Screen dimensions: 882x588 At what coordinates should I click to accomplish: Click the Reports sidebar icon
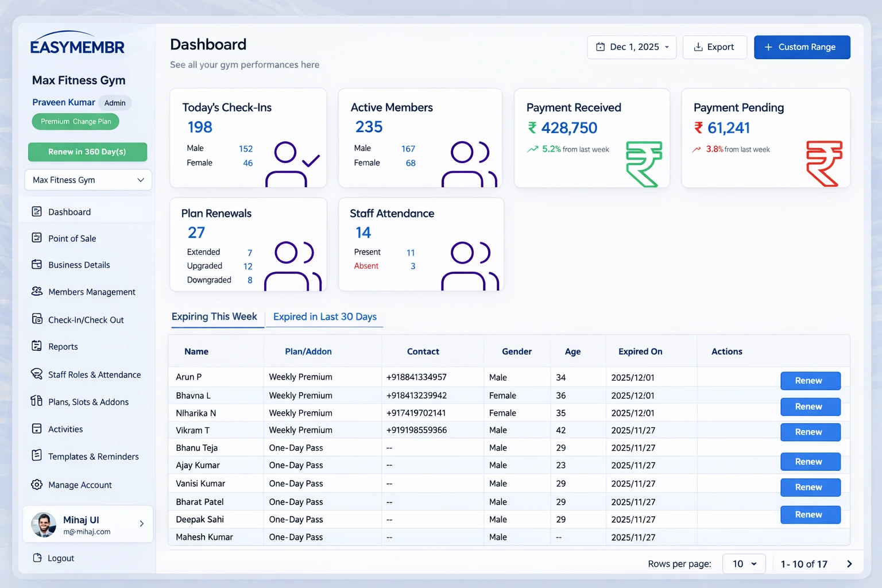tap(37, 346)
